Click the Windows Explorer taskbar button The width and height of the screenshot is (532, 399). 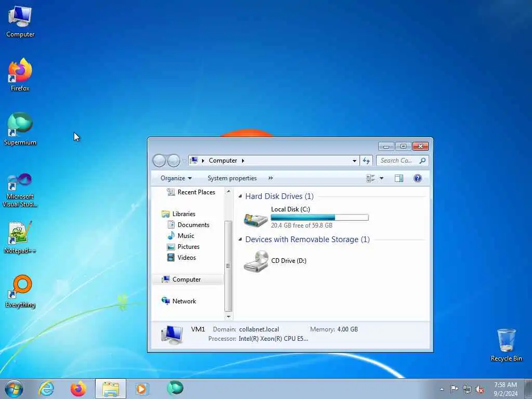111,389
